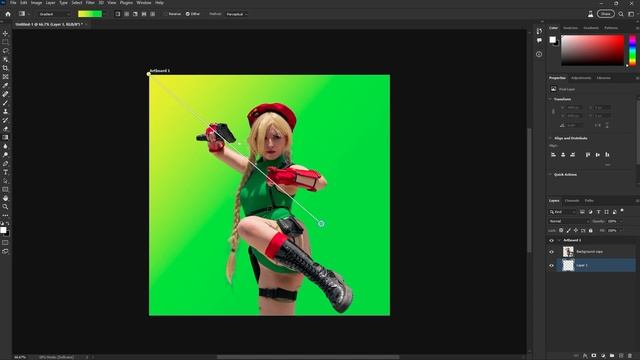Toggle lock all padlock icon
Image resolution: width=640 pixels, height=360 pixels.
tap(591, 231)
